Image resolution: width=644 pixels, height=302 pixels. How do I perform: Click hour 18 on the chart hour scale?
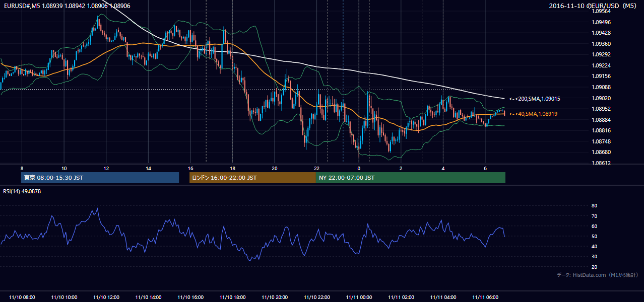pyautogui.click(x=232, y=168)
